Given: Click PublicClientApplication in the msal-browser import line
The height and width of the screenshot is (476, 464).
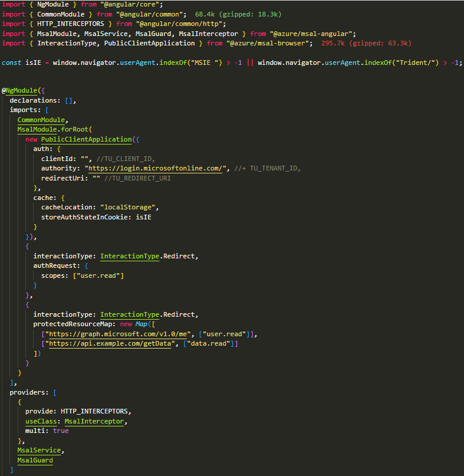Looking at the screenshot, I should [149, 44].
